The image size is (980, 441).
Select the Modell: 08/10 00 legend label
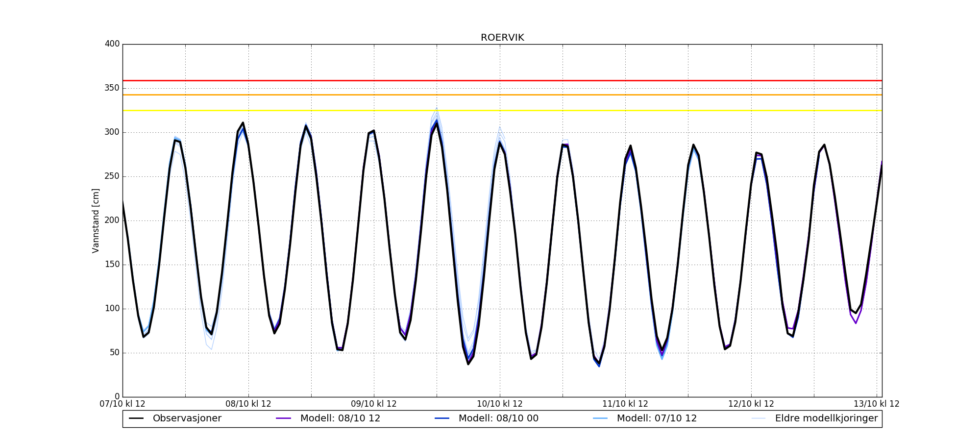(498, 418)
